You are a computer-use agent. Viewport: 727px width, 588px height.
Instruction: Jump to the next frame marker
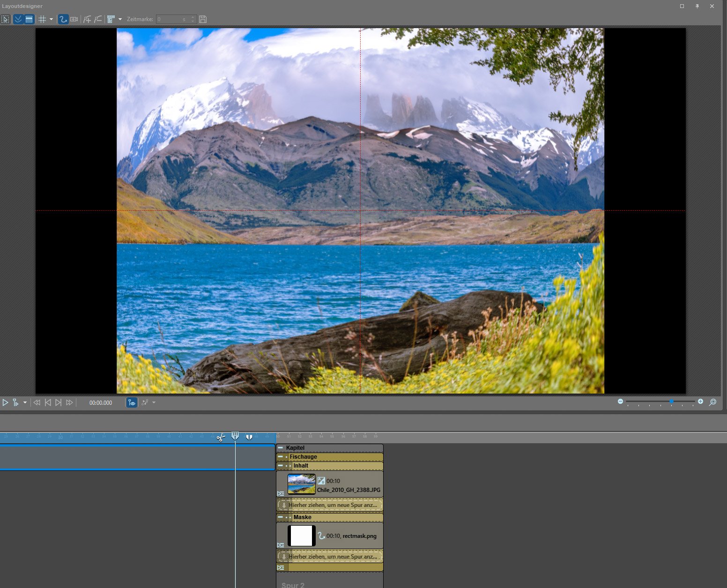(x=59, y=402)
